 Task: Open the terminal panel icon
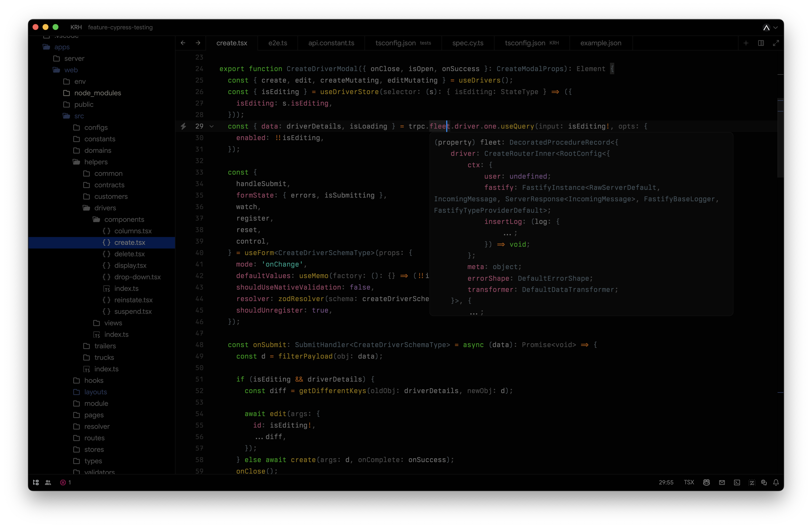click(x=737, y=482)
